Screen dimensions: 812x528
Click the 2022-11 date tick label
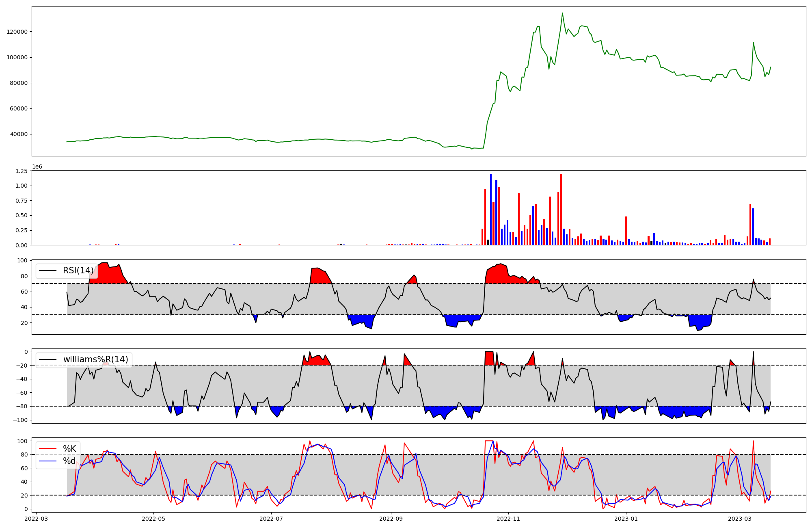click(508, 519)
